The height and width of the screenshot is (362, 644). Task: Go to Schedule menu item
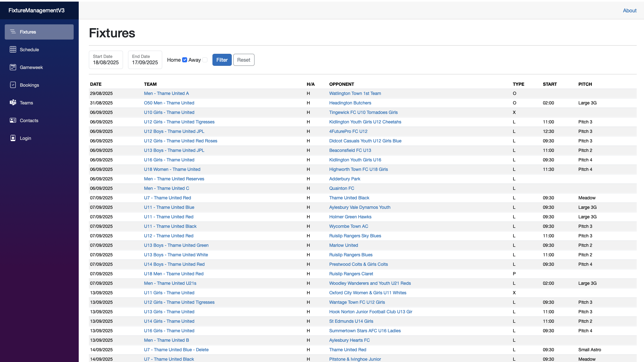pyautogui.click(x=29, y=50)
